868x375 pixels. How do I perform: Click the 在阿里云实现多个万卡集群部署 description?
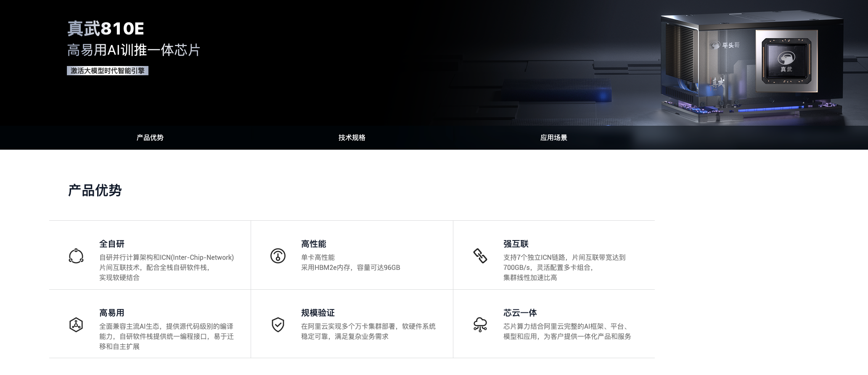368,331
